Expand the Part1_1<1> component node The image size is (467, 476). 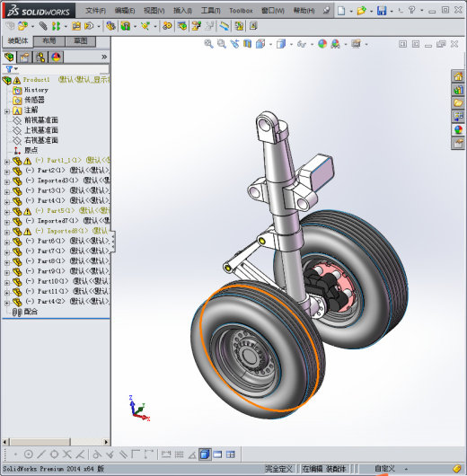tap(7, 162)
